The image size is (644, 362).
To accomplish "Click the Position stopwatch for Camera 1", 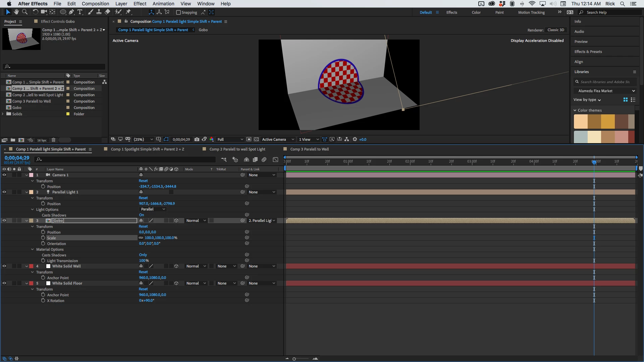I will (x=43, y=187).
